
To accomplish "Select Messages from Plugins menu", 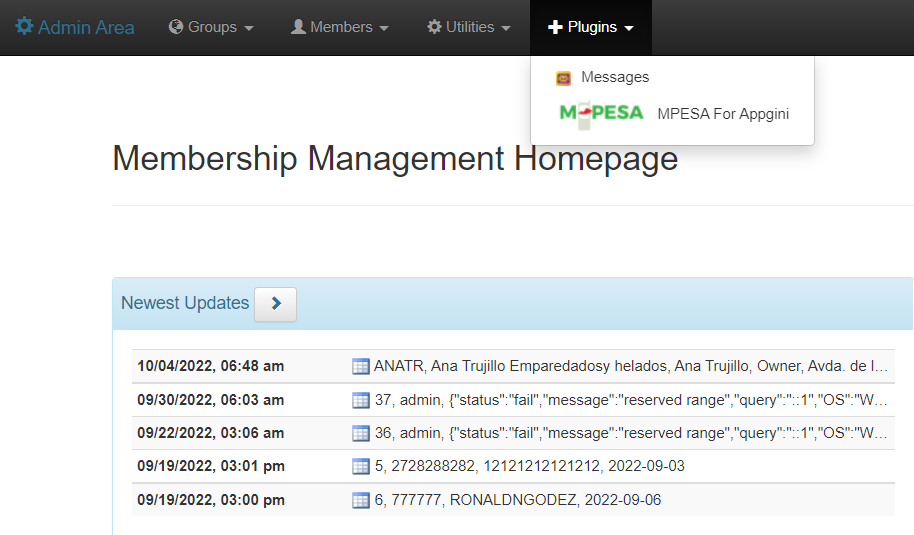I will 615,77.
